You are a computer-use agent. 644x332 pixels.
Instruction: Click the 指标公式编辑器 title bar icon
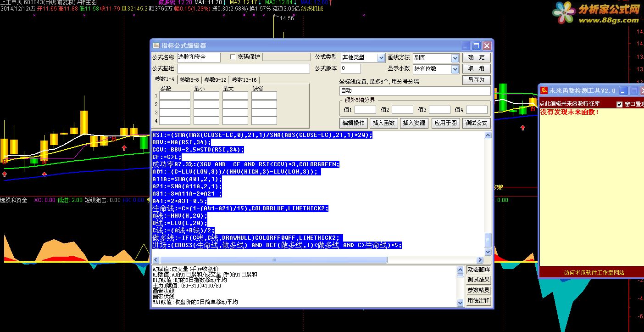156,45
